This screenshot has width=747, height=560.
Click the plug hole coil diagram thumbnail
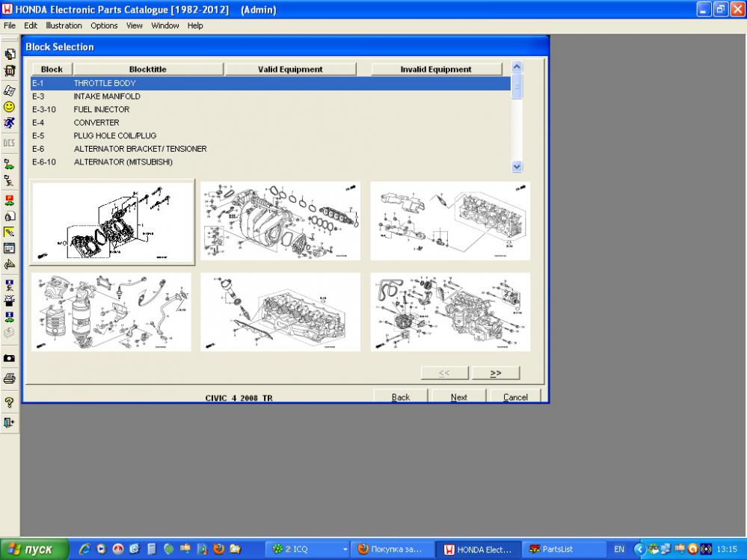280,312
